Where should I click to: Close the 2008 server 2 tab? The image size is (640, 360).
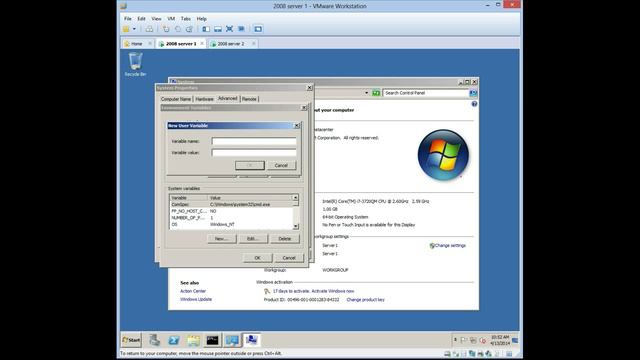coord(253,44)
